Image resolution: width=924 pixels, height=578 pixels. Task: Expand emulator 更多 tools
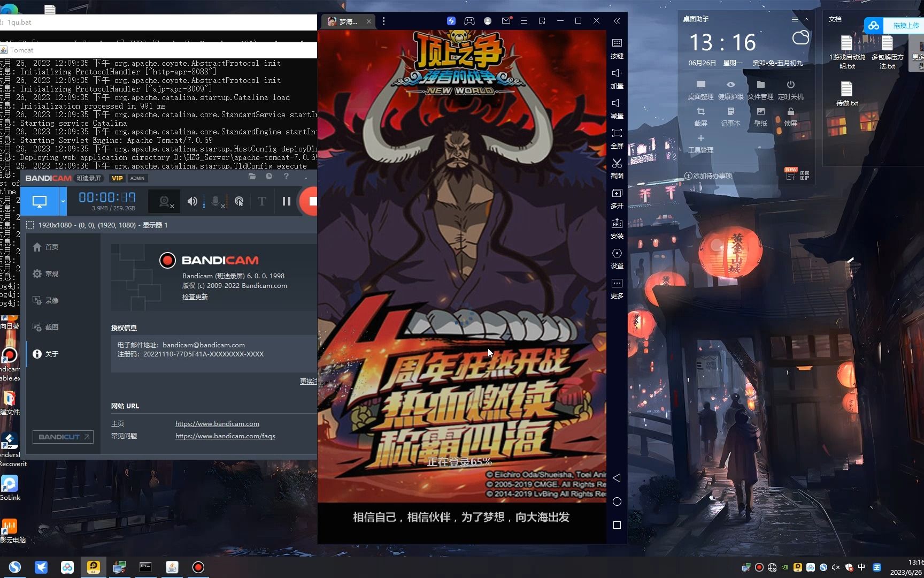point(617,288)
